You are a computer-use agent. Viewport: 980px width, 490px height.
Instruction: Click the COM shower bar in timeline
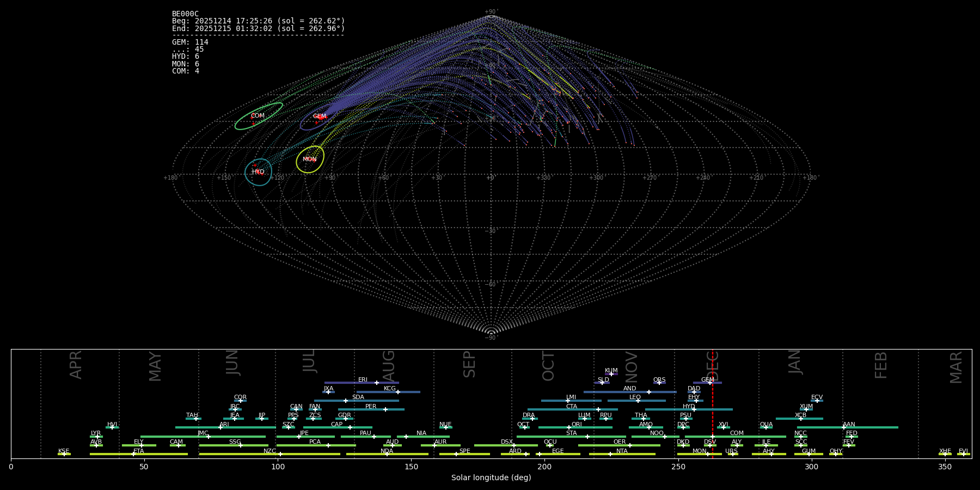pyautogui.click(x=736, y=437)
